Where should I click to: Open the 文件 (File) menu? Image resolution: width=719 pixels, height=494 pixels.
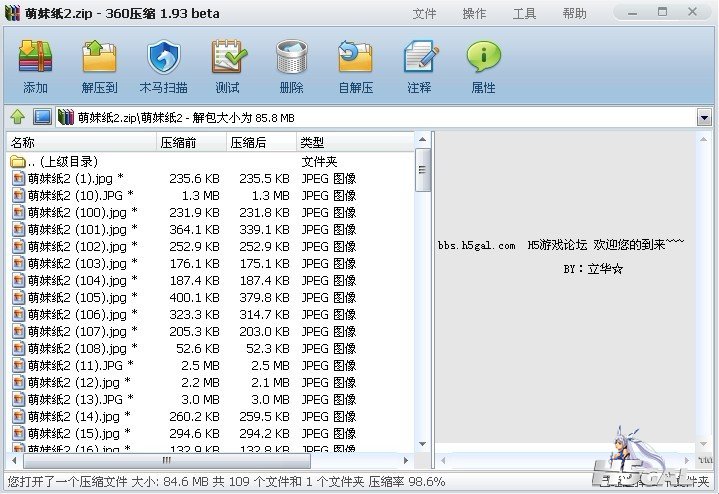[x=425, y=14]
